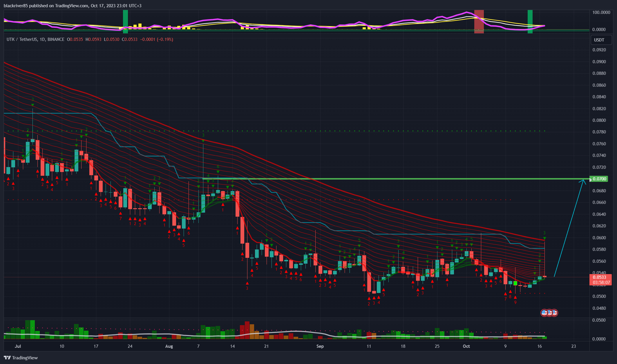Image resolution: width=617 pixels, height=364 pixels.
Task: Click the 0.0820 price axis label
Action: [599, 108]
